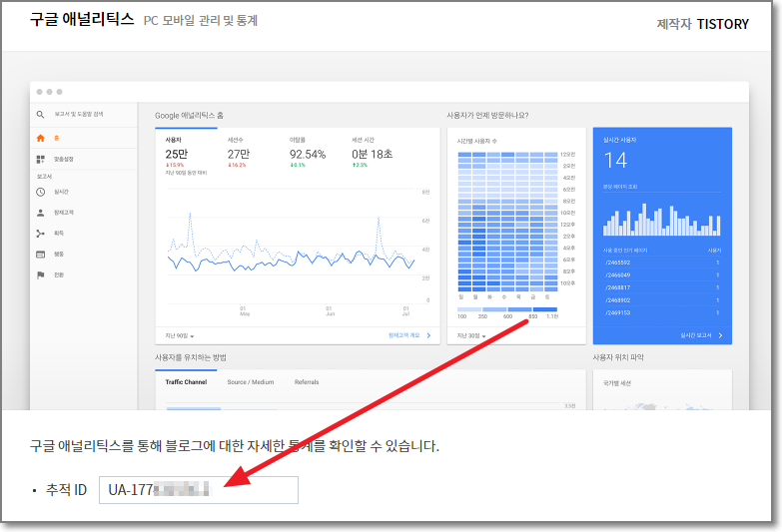Switch to the Source / Medium tab
This screenshot has height=532, width=782.
(x=251, y=382)
